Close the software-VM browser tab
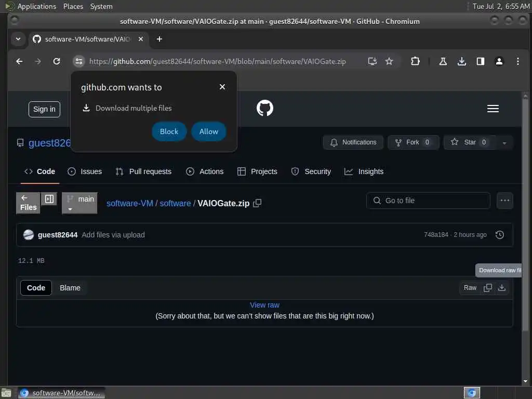The height and width of the screenshot is (399, 532). click(141, 39)
